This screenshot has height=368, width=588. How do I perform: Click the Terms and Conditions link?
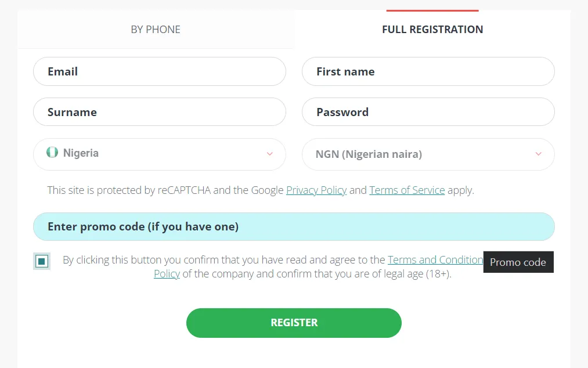click(x=435, y=259)
